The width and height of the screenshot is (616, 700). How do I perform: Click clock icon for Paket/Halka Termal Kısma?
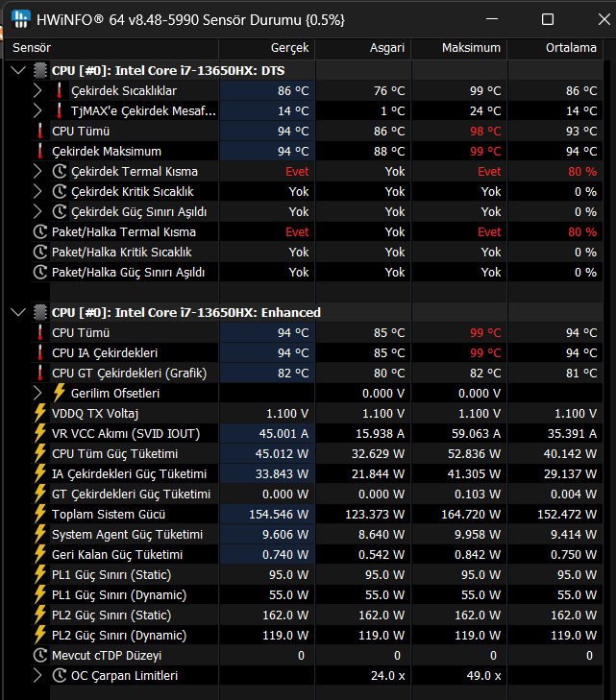pyautogui.click(x=40, y=232)
